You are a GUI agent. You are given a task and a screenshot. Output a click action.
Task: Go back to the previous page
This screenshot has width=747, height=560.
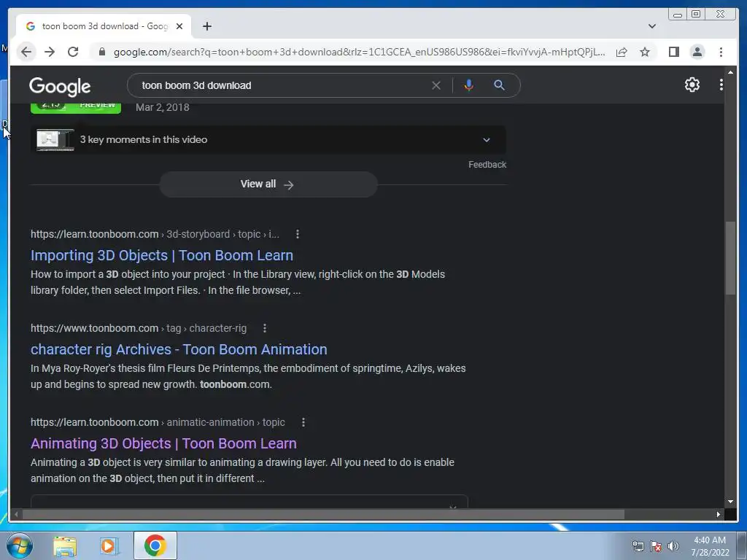click(x=26, y=52)
